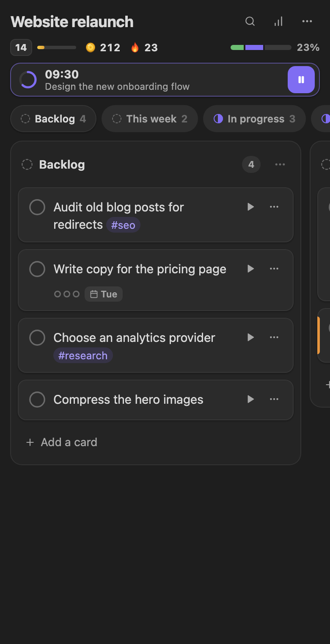Click the circular timer progress ring

click(28, 80)
